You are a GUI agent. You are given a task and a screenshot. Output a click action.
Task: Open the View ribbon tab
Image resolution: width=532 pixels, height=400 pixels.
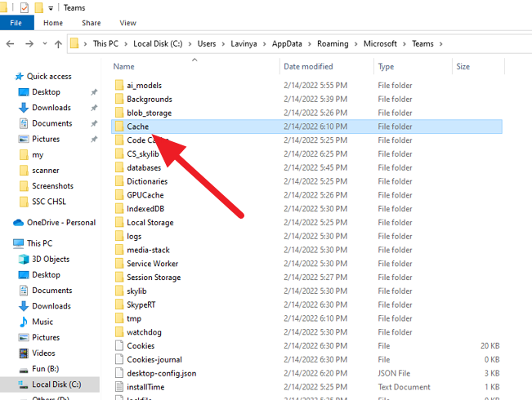click(127, 23)
